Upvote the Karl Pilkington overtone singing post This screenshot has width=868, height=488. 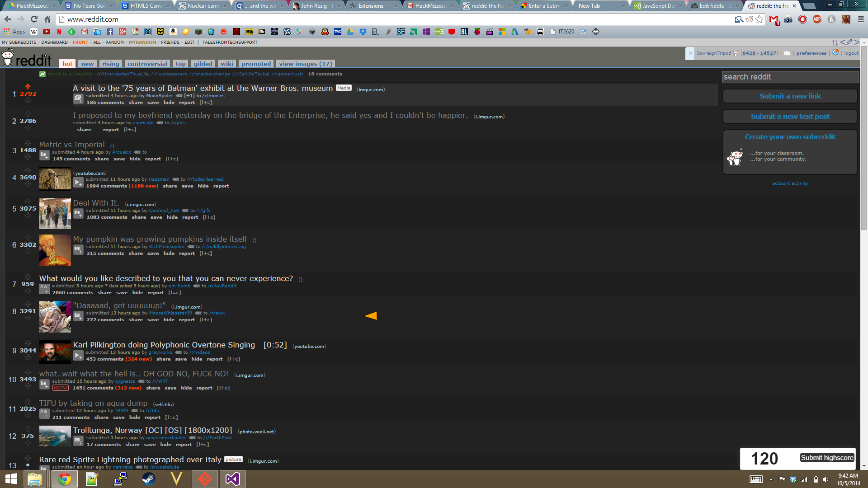[x=28, y=343]
